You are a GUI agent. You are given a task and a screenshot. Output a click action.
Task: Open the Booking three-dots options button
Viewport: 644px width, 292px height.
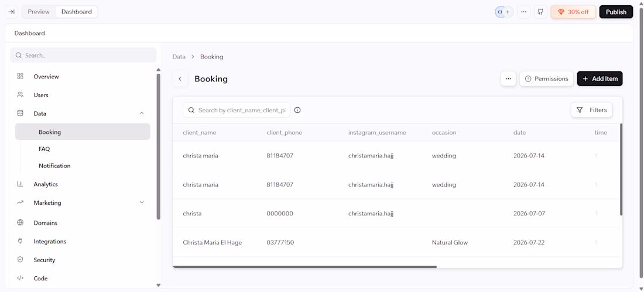508,79
